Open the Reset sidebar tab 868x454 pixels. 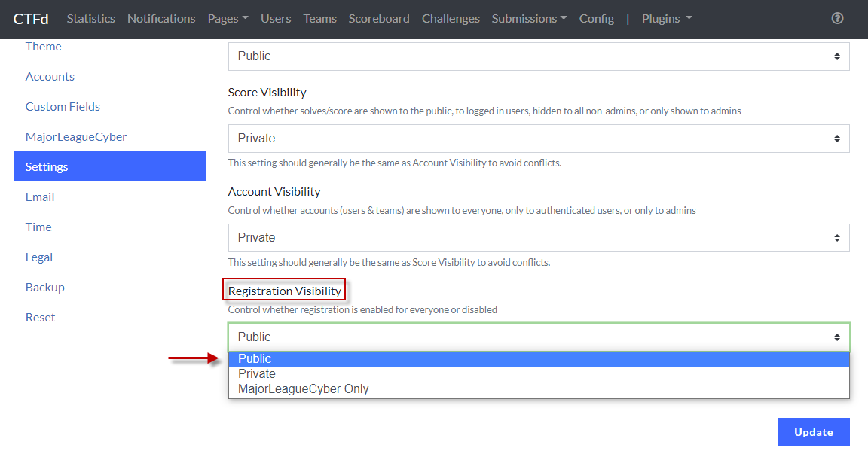pos(41,318)
